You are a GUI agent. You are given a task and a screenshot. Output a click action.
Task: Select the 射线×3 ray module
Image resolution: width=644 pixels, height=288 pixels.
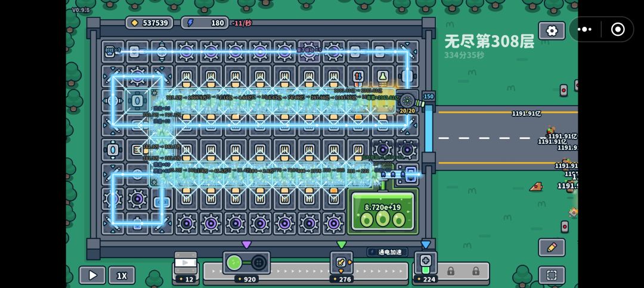(x=112, y=51)
